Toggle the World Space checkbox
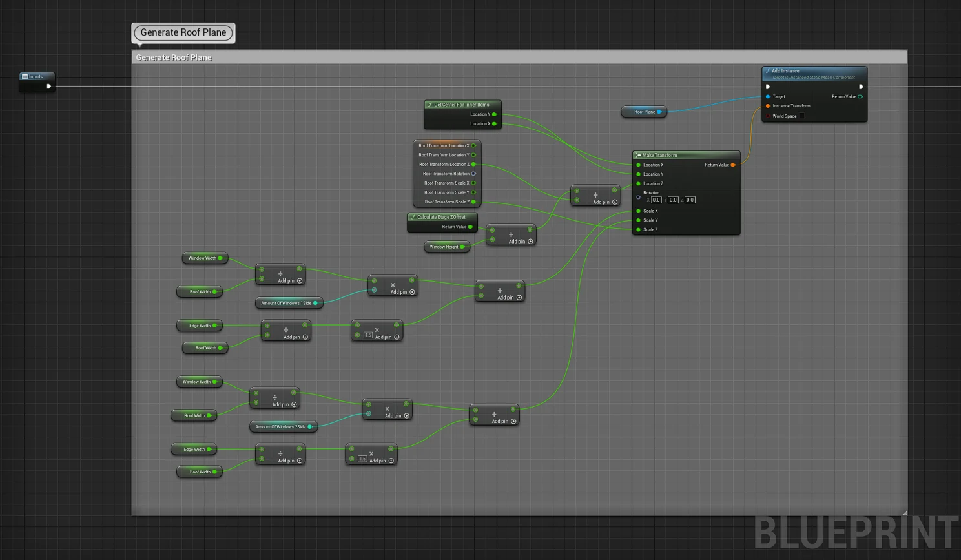The height and width of the screenshot is (560, 961). (801, 116)
